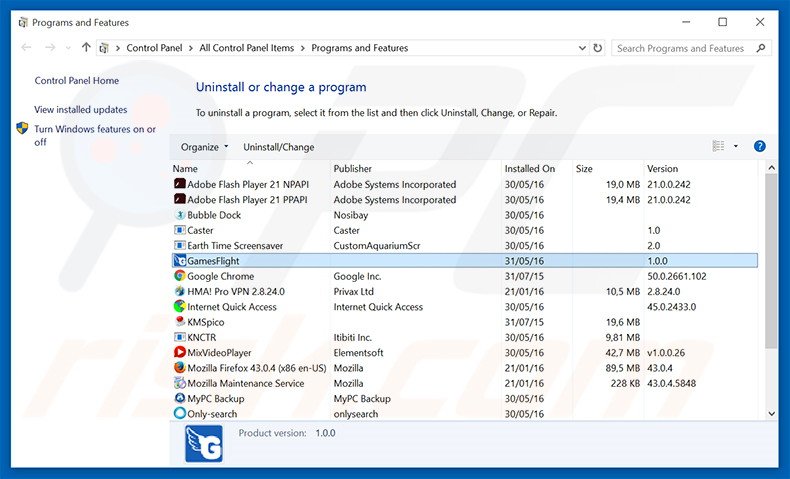This screenshot has height=479, width=790.
Task: Click the HMA! Pro VPN icon
Action: coord(179,291)
